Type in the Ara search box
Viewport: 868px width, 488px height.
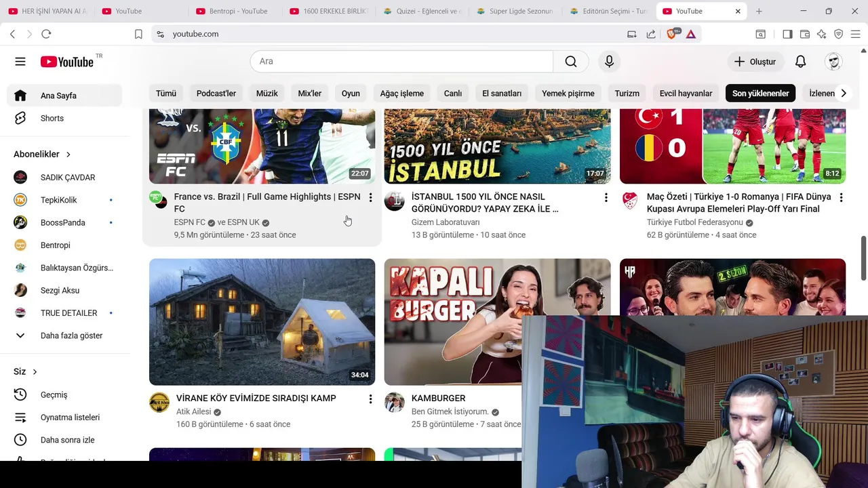(x=401, y=62)
